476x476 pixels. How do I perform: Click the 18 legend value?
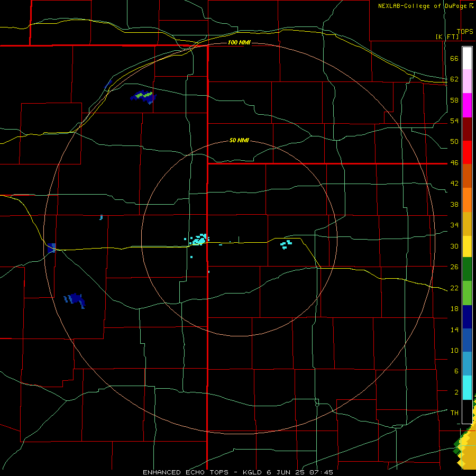tap(454, 309)
